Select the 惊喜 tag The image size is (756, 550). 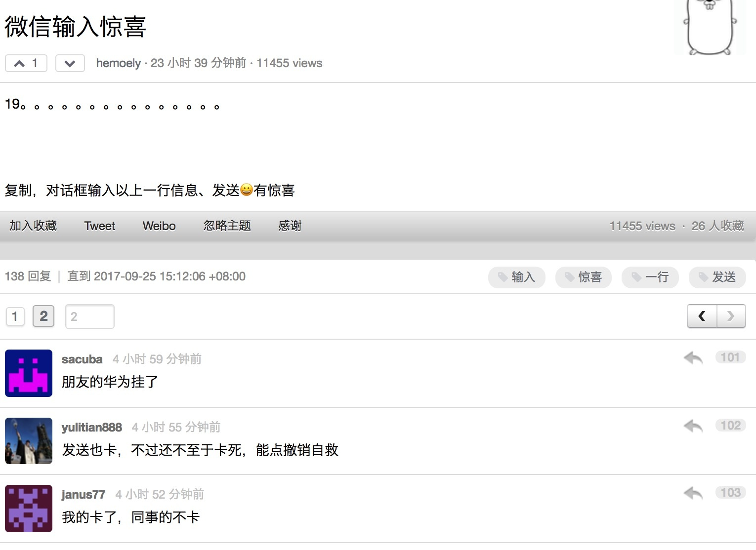[x=583, y=277]
